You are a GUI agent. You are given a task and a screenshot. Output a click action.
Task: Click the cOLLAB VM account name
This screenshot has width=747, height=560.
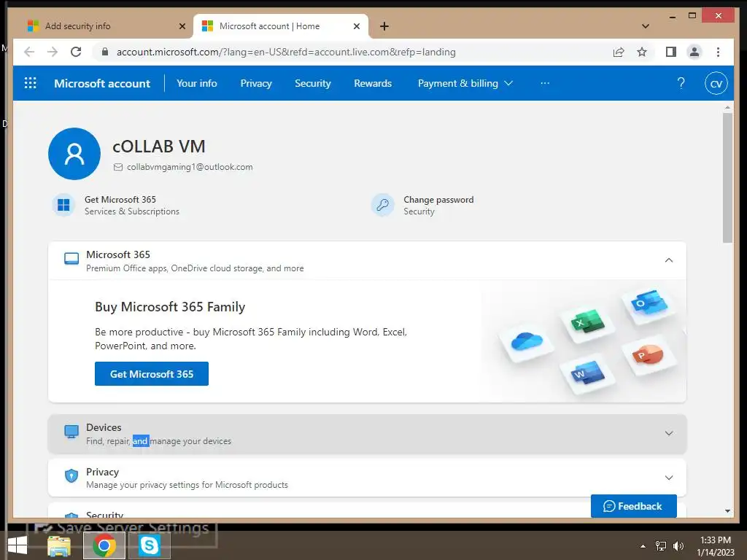158,146
